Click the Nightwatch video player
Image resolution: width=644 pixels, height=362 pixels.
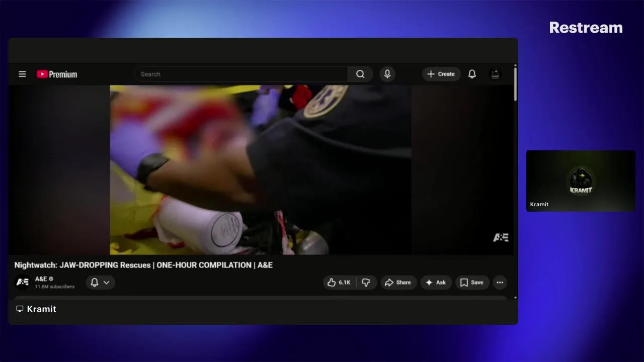click(x=261, y=169)
